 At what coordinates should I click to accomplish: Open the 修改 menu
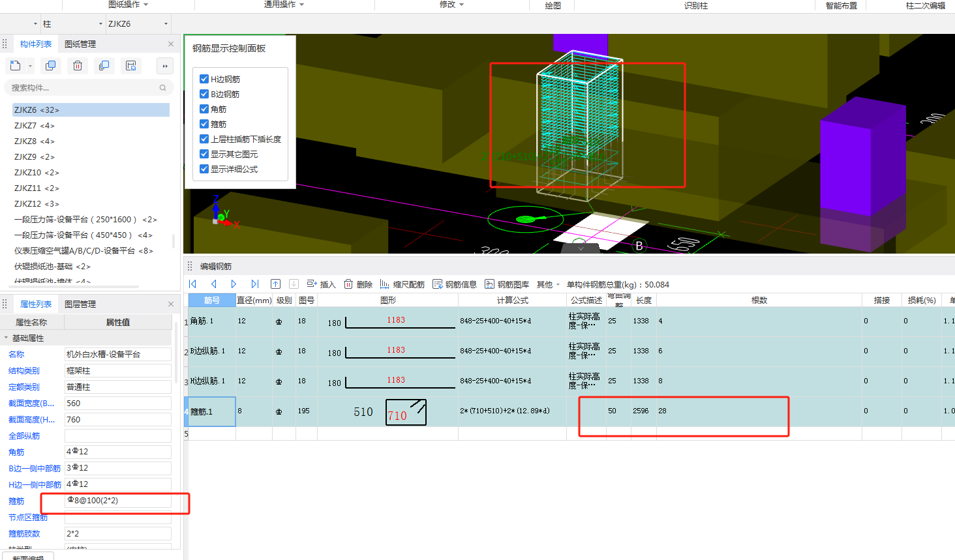coord(451,5)
